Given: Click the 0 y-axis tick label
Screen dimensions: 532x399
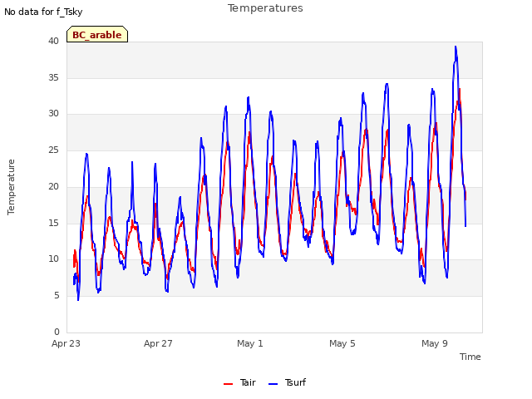Looking at the screenshot, I should click(57, 332).
